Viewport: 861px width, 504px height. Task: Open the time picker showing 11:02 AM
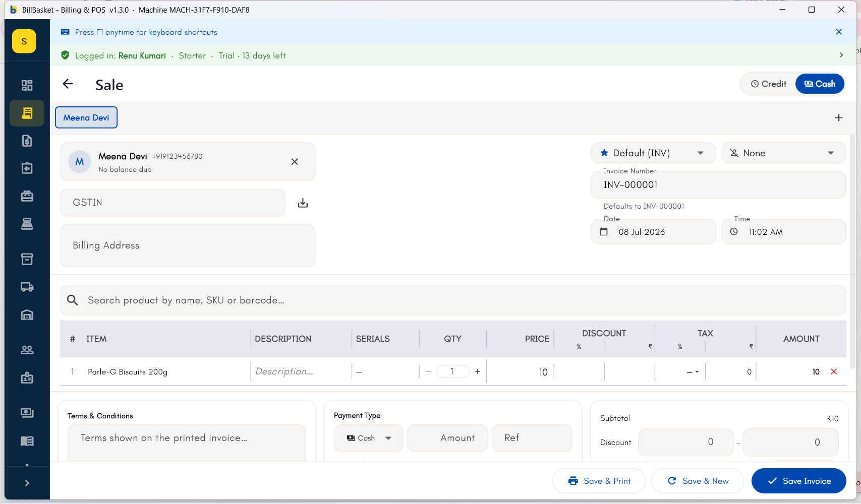tap(783, 232)
